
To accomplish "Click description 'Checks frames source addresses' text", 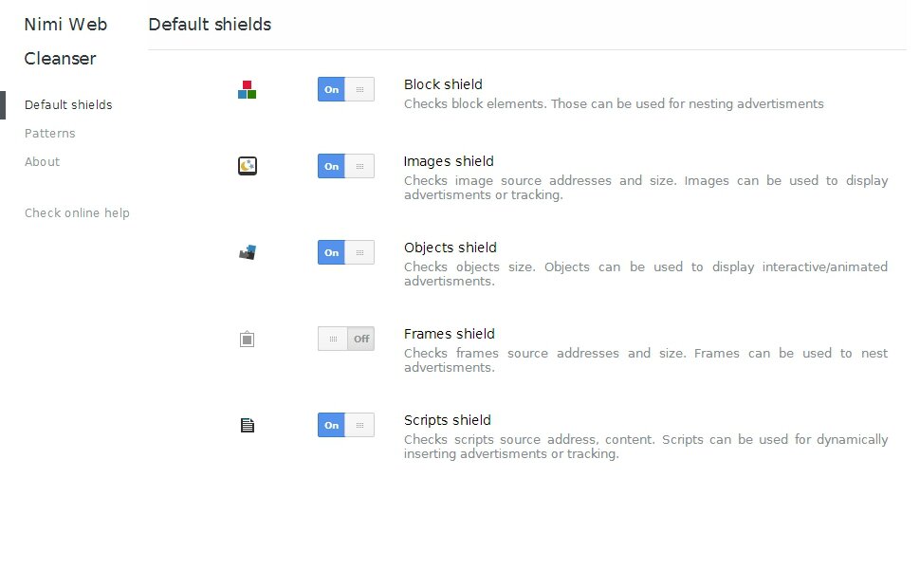I will click(x=645, y=360).
